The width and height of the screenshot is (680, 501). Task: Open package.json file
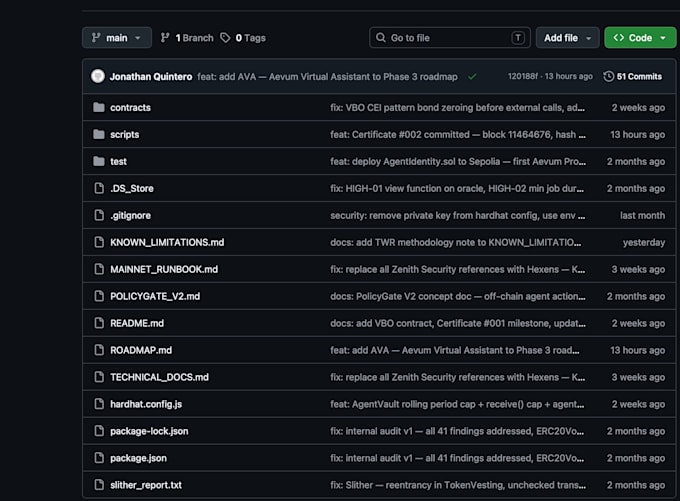[x=138, y=458]
